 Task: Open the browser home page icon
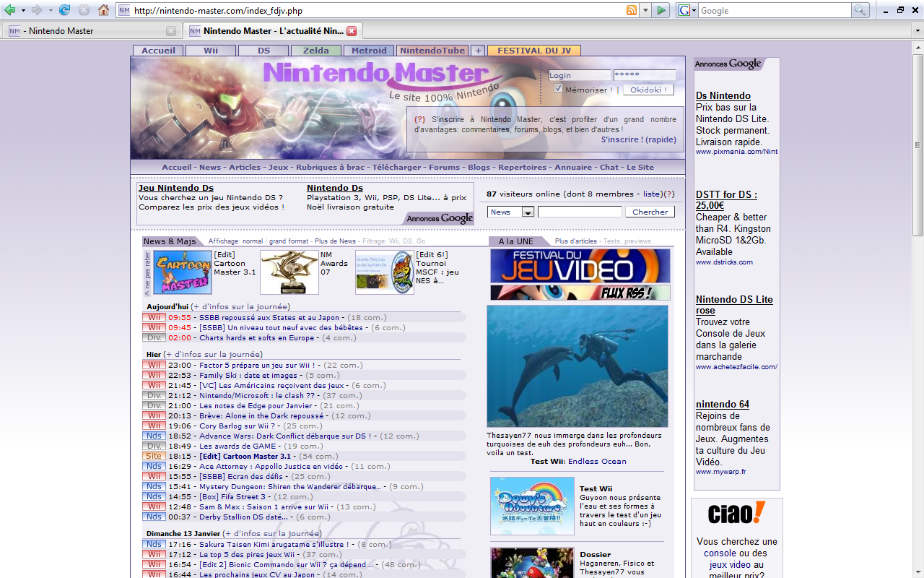pyautogui.click(x=103, y=10)
